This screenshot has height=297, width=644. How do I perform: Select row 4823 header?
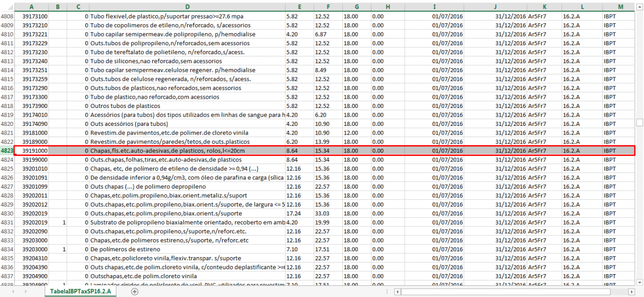coord(7,151)
